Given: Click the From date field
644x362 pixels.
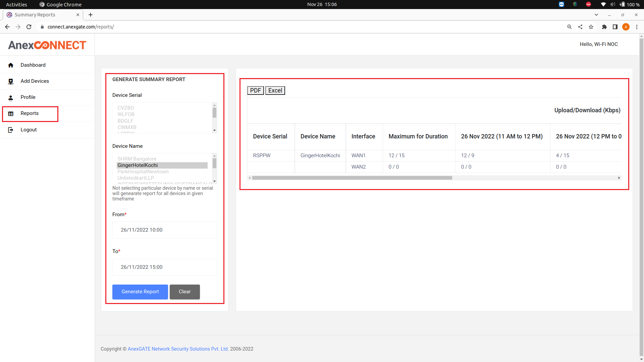Looking at the screenshot, I should click(165, 230).
